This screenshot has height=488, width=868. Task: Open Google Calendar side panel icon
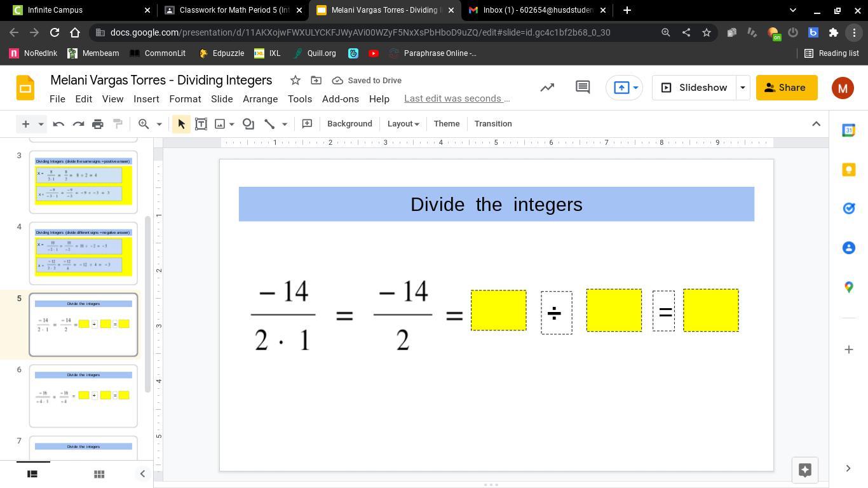tap(848, 130)
